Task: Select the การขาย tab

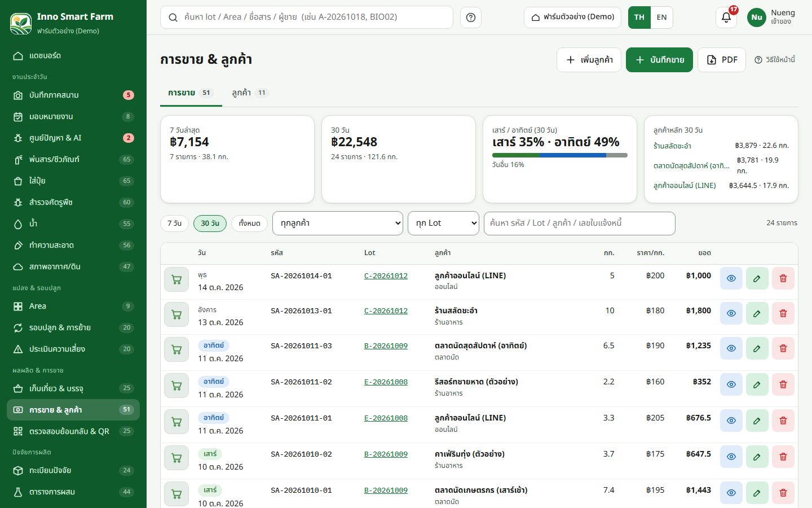Action: click(x=191, y=93)
